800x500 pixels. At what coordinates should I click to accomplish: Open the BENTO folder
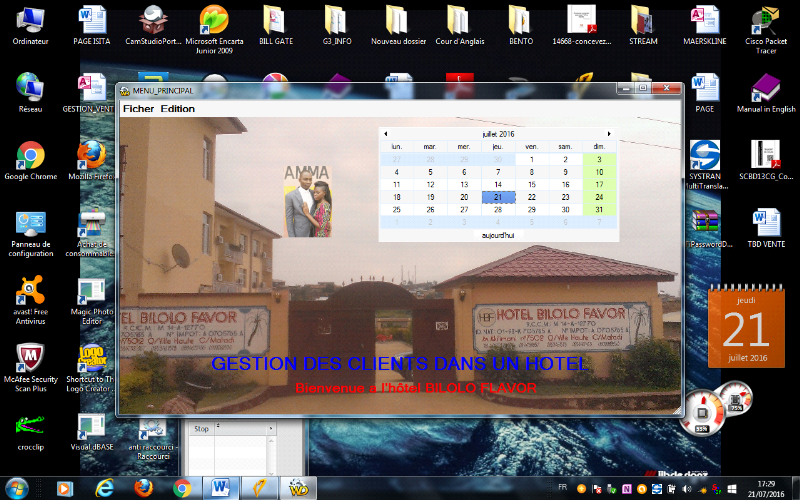click(521, 26)
